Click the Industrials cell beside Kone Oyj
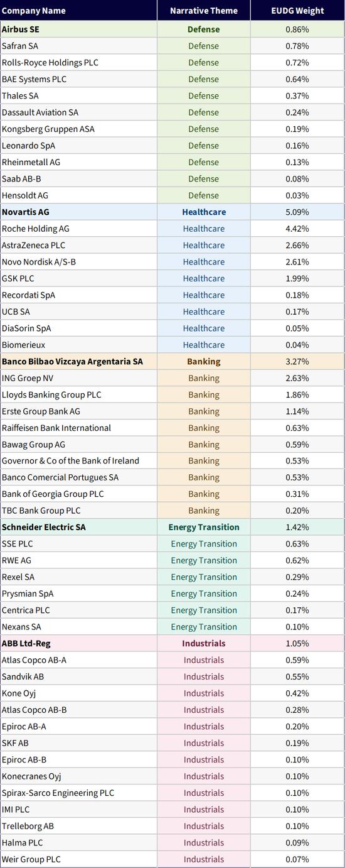 (x=204, y=693)
